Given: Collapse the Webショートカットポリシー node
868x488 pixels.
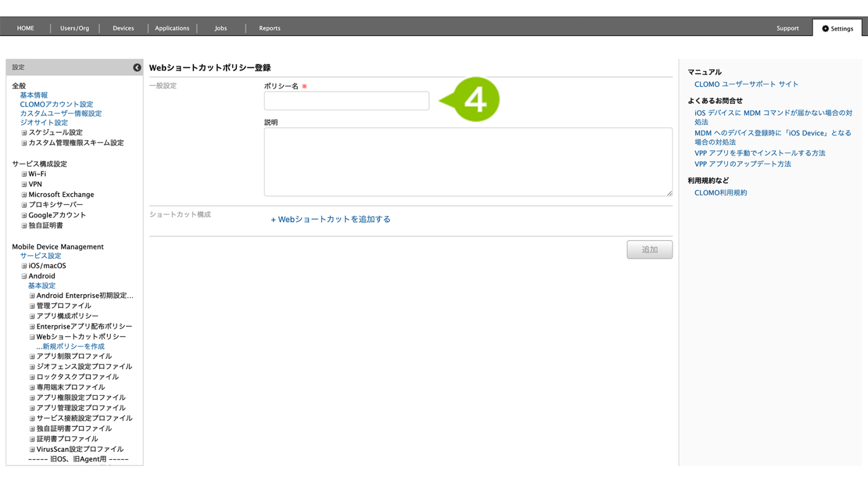Looking at the screenshot, I should (x=32, y=337).
